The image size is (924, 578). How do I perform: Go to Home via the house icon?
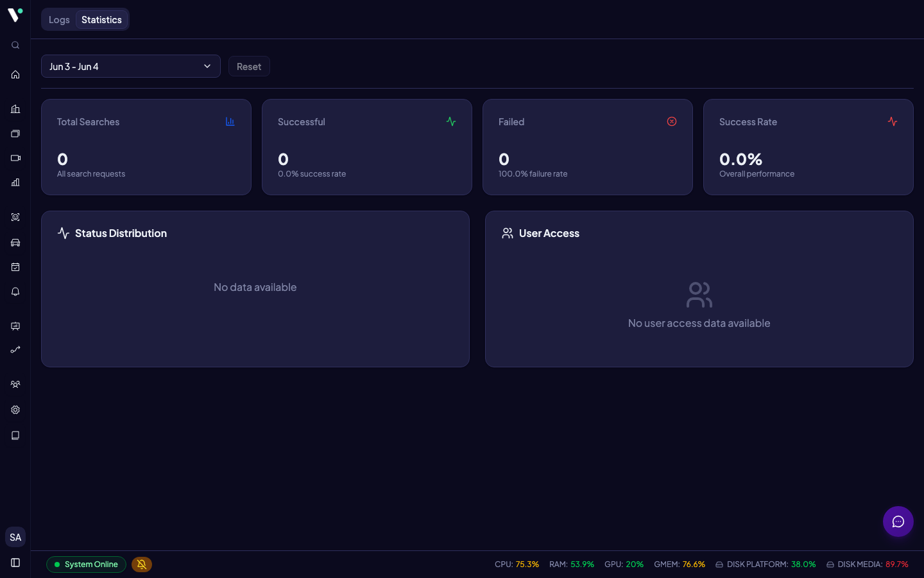(15, 74)
